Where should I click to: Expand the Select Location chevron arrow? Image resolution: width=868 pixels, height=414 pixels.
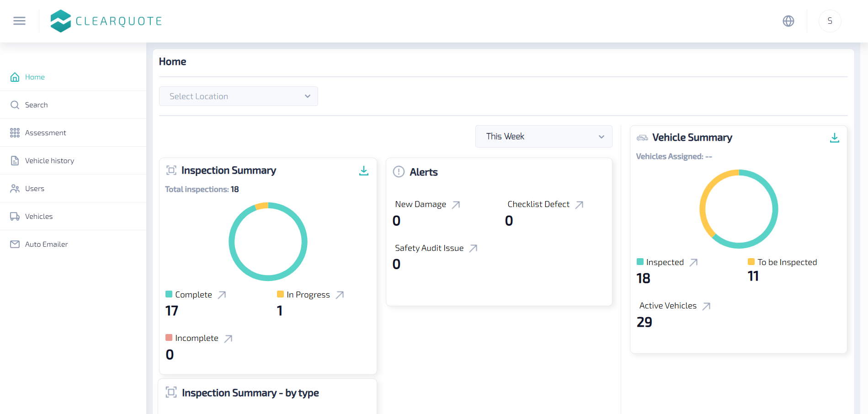click(307, 96)
